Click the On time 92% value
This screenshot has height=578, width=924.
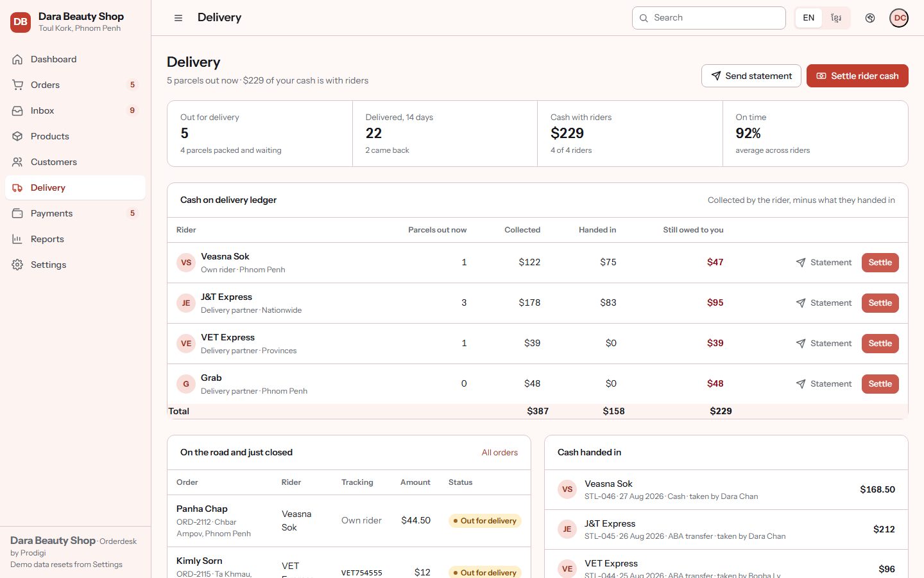pos(748,134)
